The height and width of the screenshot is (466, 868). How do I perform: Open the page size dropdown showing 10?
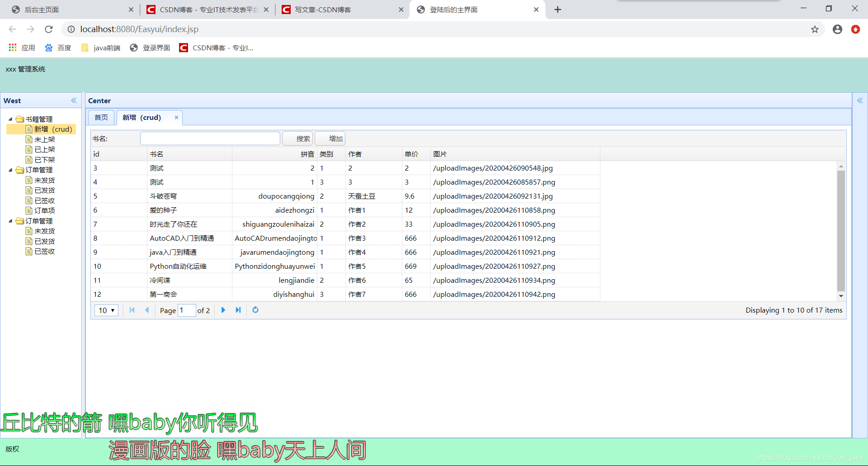pyautogui.click(x=106, y=310)
